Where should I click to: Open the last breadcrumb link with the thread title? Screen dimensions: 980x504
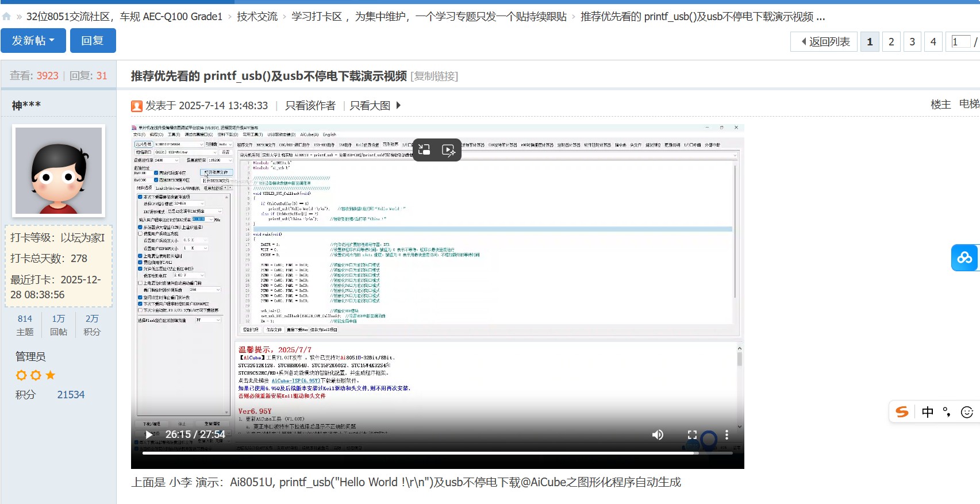tap(702, 17)
